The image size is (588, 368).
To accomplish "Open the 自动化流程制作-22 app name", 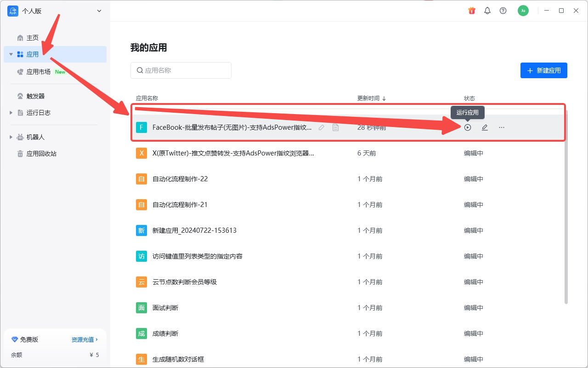I will (x=180, y=179).
